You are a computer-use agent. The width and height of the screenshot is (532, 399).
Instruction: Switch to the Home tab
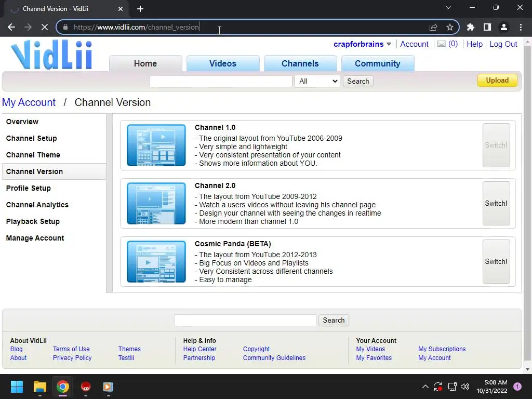(145, 63)
